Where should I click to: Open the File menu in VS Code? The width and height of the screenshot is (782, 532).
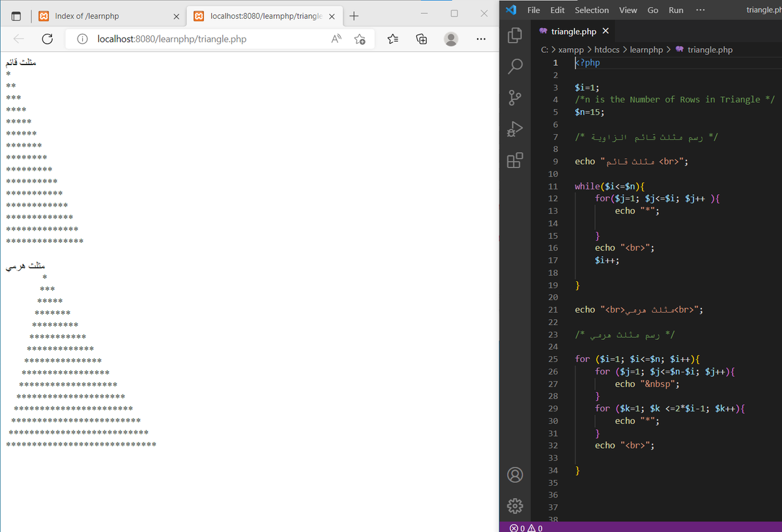[534, 10]
